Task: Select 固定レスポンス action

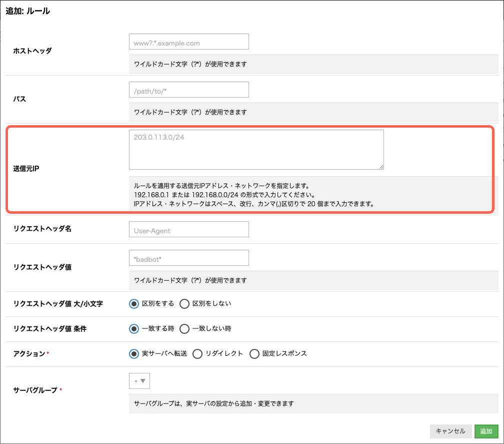Action: click(x=254, y=354)
